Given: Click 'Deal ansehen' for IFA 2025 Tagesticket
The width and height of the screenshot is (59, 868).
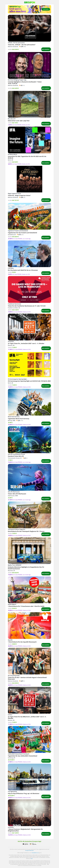Looking at the screenshot, I should 46,163.
